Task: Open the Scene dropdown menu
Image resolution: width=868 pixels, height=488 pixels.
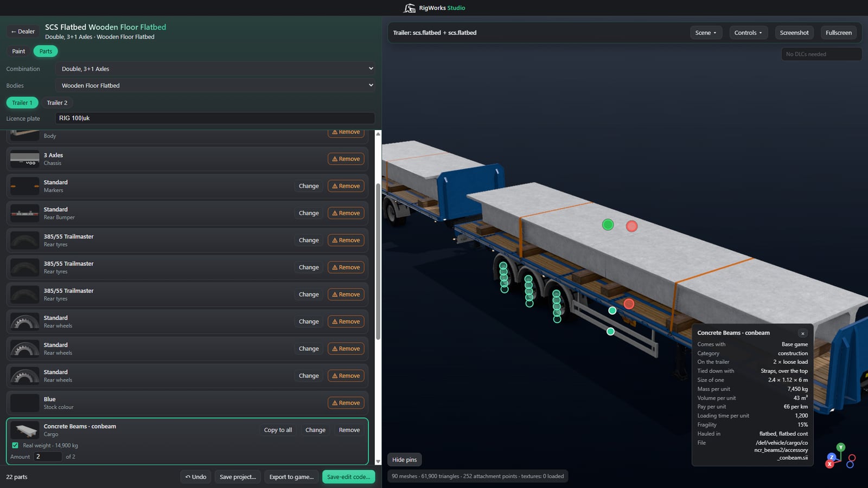Action: click(706, 33)
